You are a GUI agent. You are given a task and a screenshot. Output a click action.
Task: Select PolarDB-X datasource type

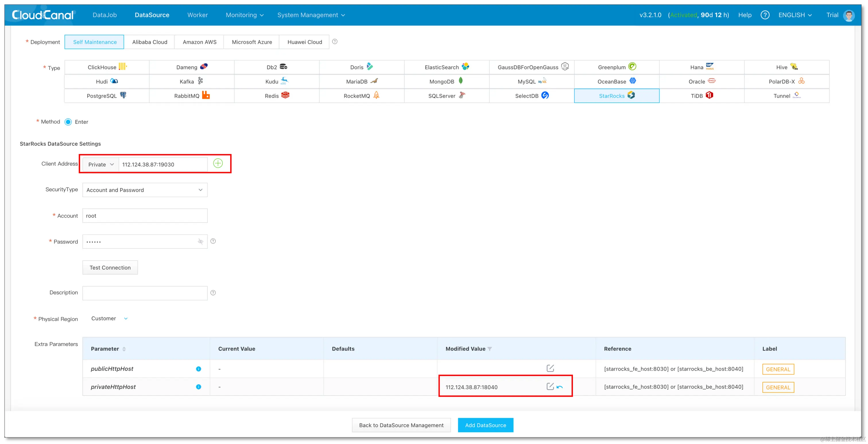point(786,81)
